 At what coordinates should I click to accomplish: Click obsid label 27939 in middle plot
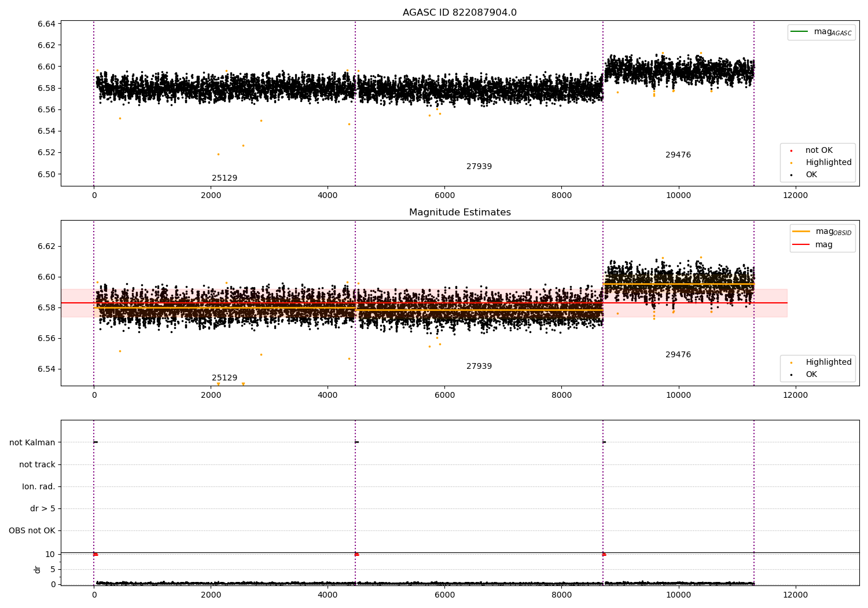point(479,367)
